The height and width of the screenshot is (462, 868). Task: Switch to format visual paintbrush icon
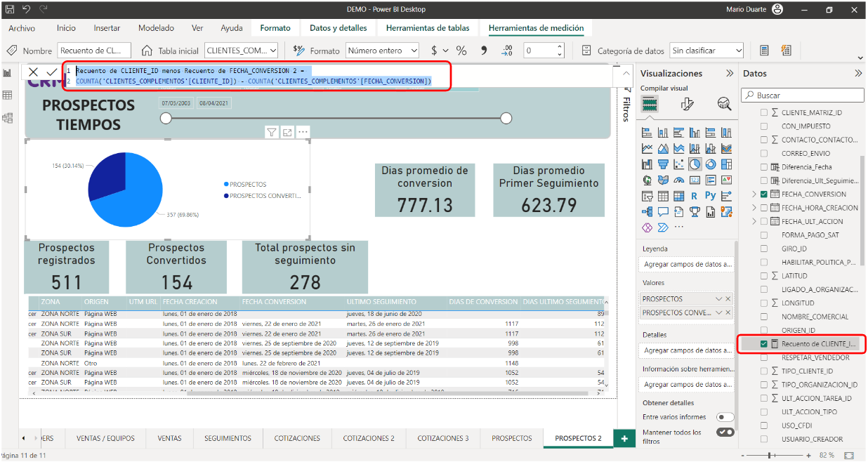coord(688,104)
